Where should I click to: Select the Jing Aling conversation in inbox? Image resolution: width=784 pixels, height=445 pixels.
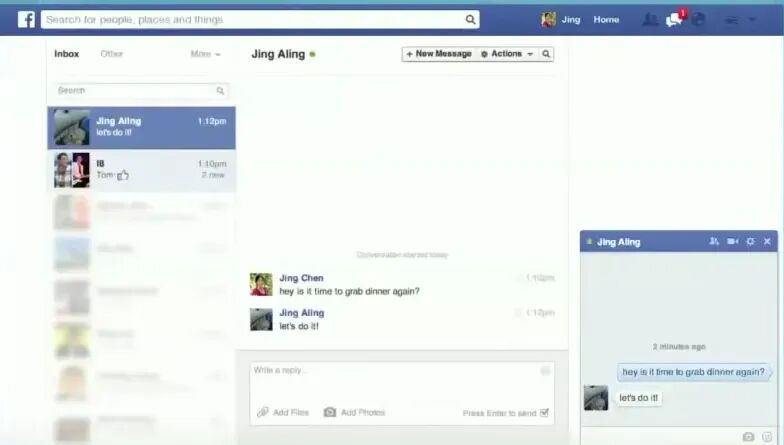142,128
